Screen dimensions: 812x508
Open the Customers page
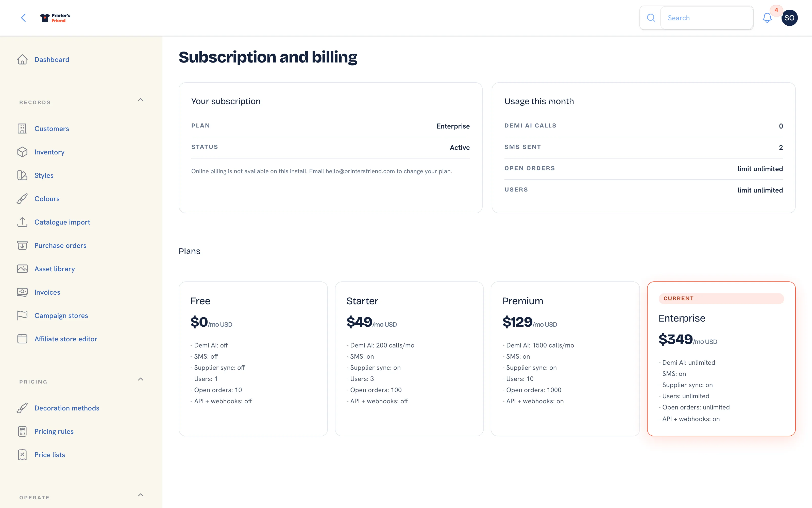(x=52, y=129)
